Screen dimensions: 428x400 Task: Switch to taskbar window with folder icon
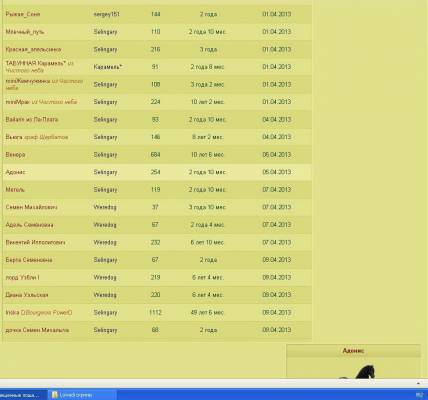82,395
